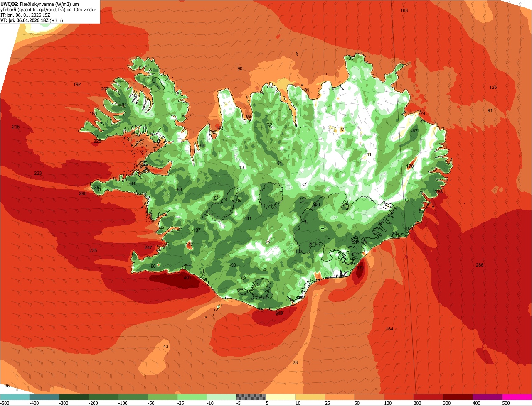This screenshot has height=406, width=532.
Task: Click the map value 286
Action: [x=480, y=265]
